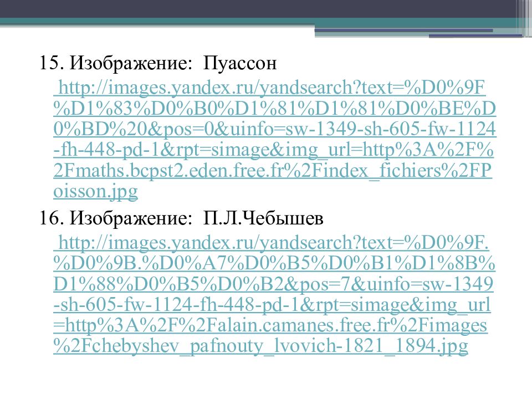Open the Пуассон image hyperlink
Viewport: 532px width, 399px height.
274,140
